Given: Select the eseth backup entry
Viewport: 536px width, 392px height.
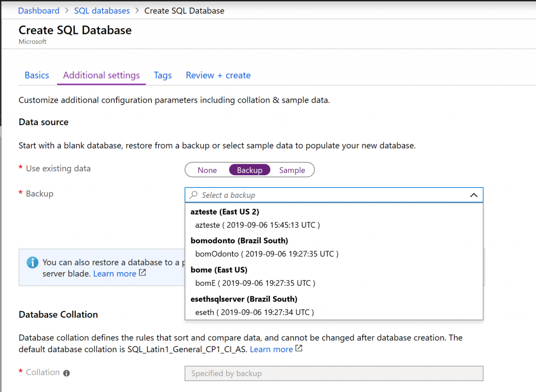Looking at the screenshot, I should pyautogui.click(x=254, y=312).
